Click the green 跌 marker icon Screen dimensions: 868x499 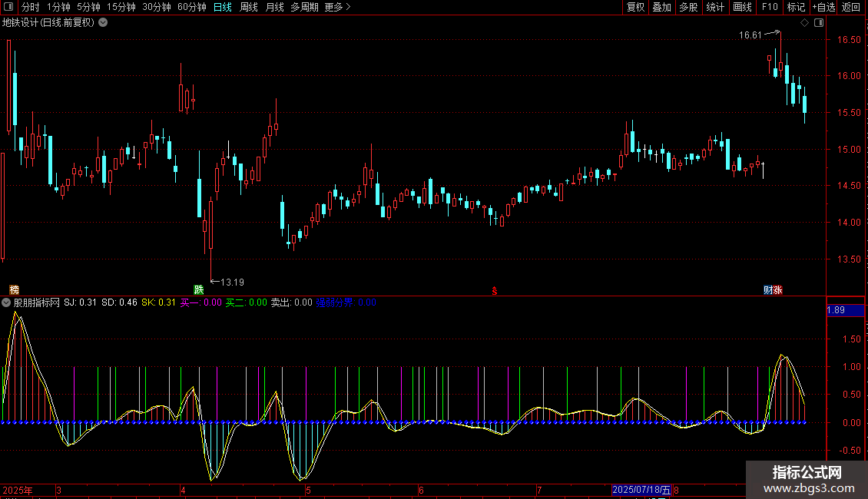(199, 290)
